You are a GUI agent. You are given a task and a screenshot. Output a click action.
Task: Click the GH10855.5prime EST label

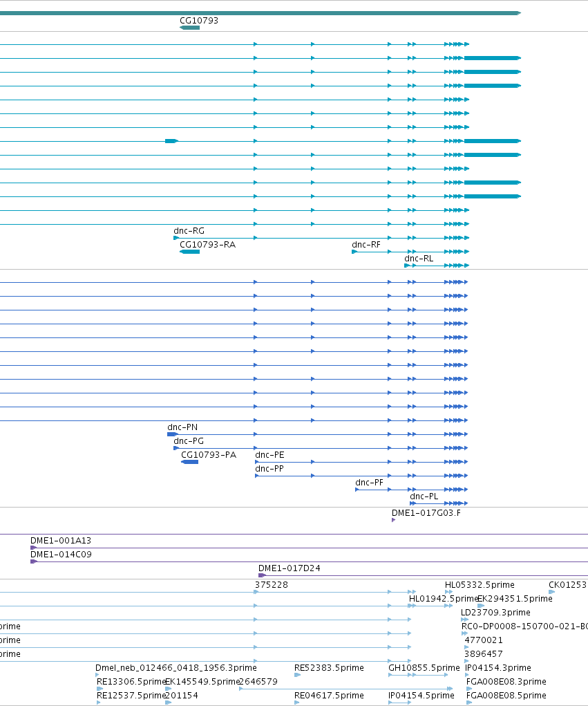pyautogui.click(x=424, y=668)
